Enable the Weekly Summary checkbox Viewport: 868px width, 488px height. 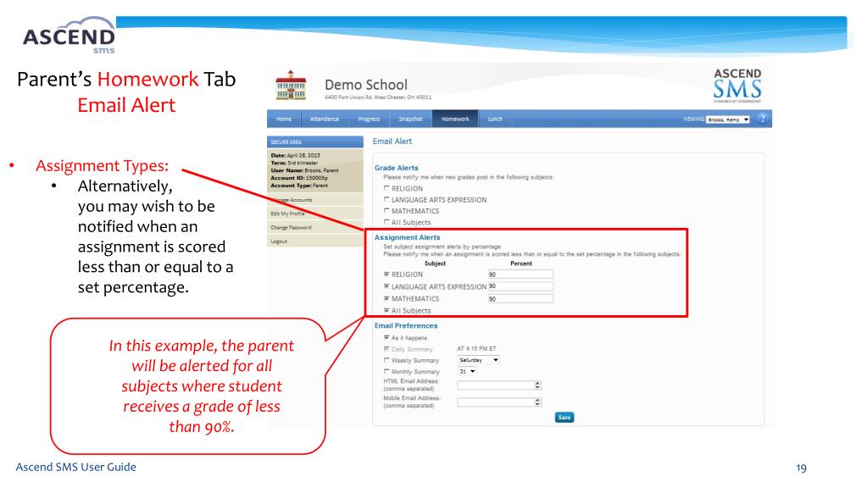tap(387, 360)
